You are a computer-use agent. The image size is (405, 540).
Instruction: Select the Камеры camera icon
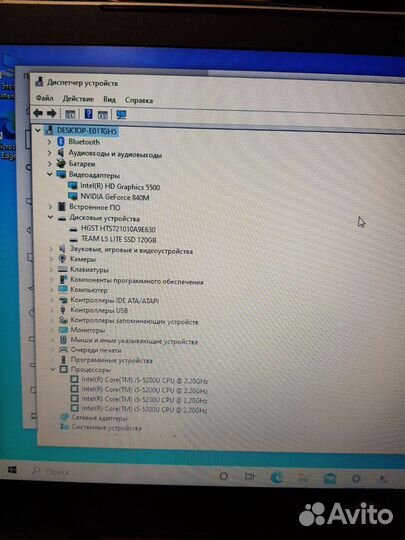[62, 259]
